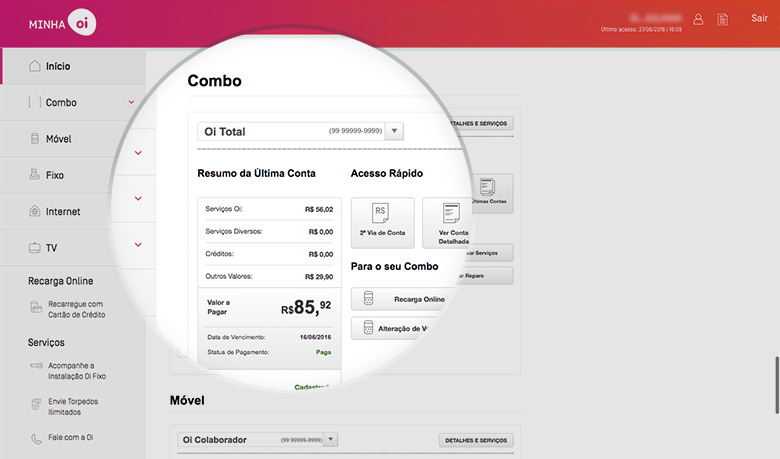The width and height of the screenshot is (780, 459).
Task: Click Acompanhe a Instalação Oi Fixo link
Action: 77,371
